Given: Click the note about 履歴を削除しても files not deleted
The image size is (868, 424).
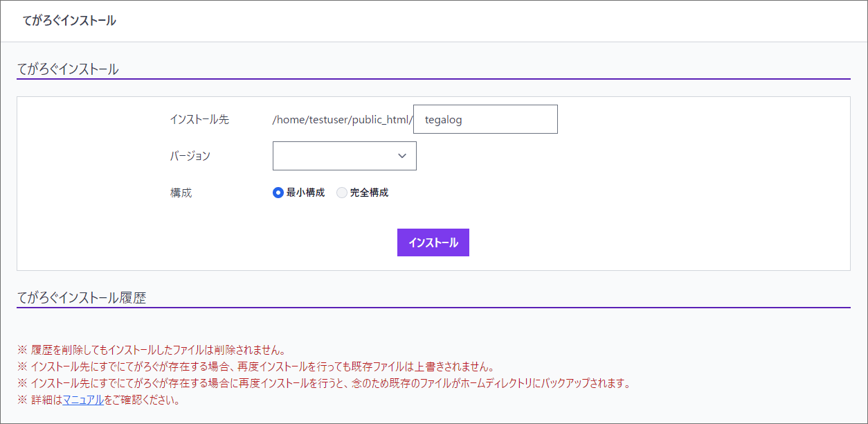Looking at the screenshot, I should click(x=152, y=349).
